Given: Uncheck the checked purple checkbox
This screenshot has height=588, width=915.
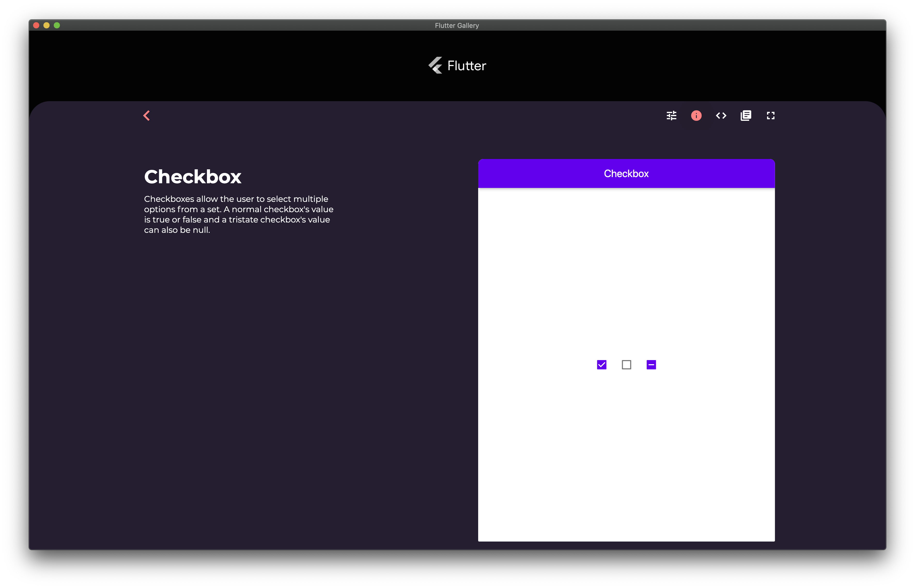Looking at the screenshot, I should coord(601,365).
